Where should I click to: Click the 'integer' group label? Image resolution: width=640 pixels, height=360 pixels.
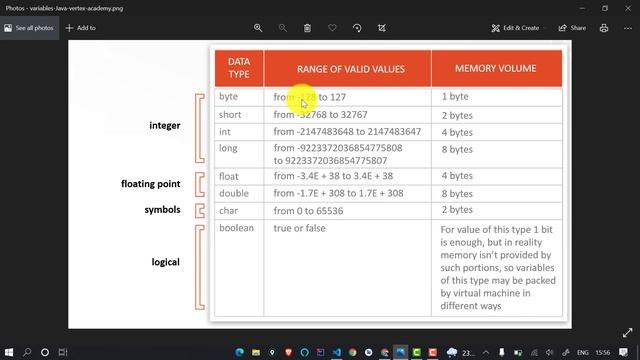click(x=164, y=125)
